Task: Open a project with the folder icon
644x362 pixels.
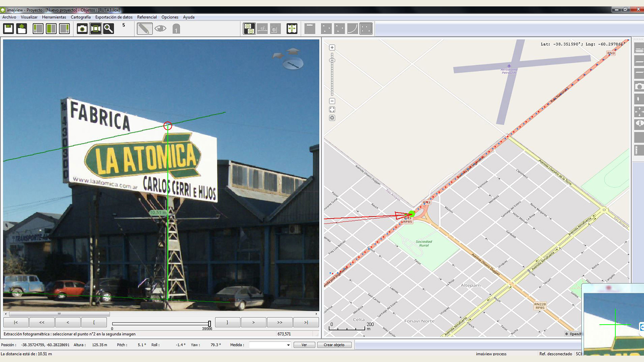Action: [x=22, y=29]
